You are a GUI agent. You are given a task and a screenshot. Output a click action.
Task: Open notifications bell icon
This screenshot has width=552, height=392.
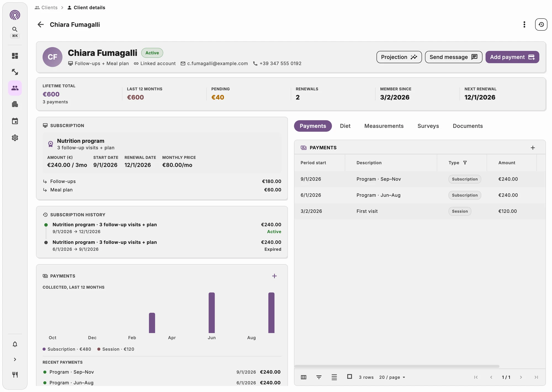tap(15, 344)
